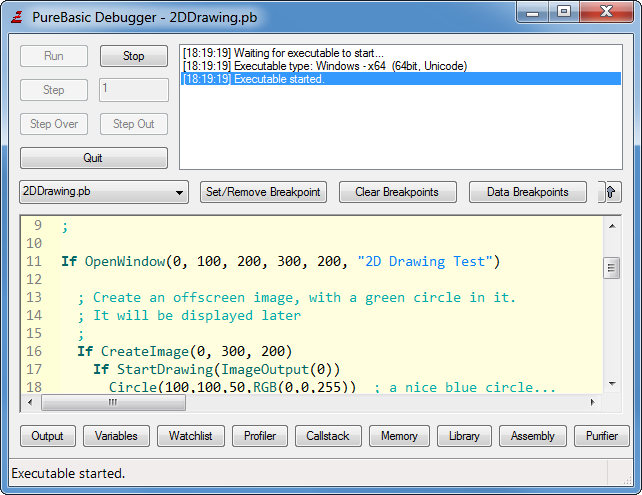Open the Output window
This screenshot has width=642, height=495.
[47, 436]
